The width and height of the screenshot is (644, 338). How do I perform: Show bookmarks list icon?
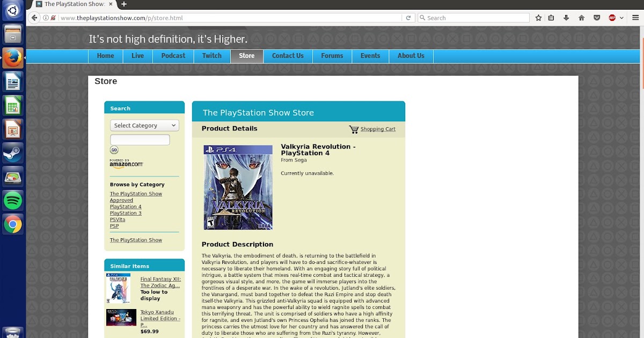pyautogui.click(x=551, y=18)
